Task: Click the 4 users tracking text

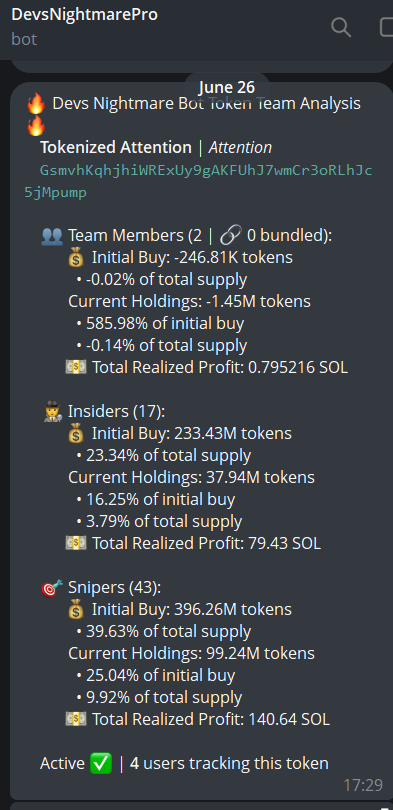Action: [229, 763]
